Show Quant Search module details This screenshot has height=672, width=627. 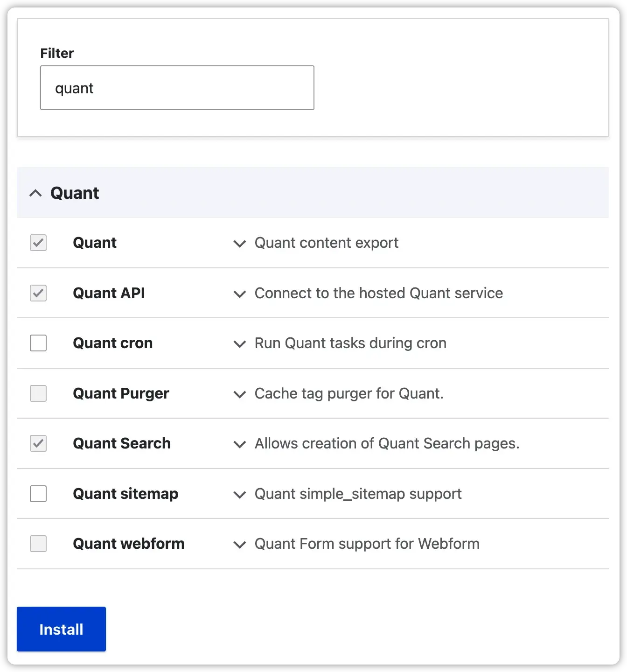click(239, 444)
